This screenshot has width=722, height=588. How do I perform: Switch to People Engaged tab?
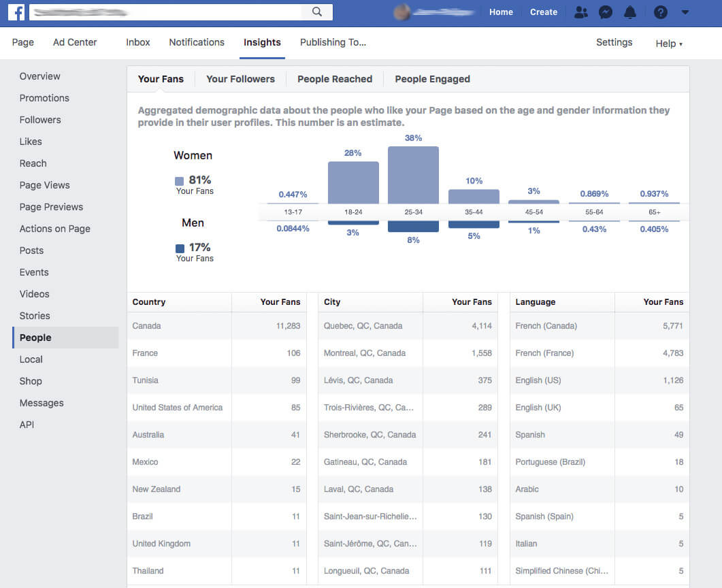click(432, 79)
